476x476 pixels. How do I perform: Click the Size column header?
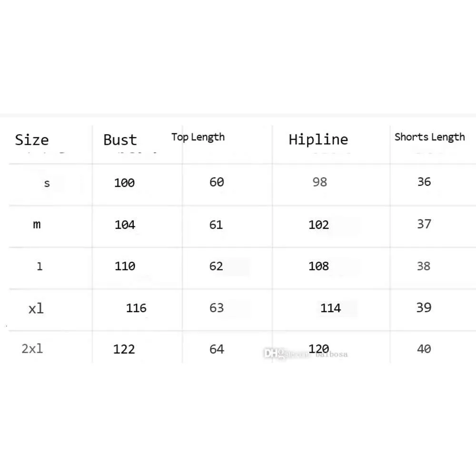32,140
